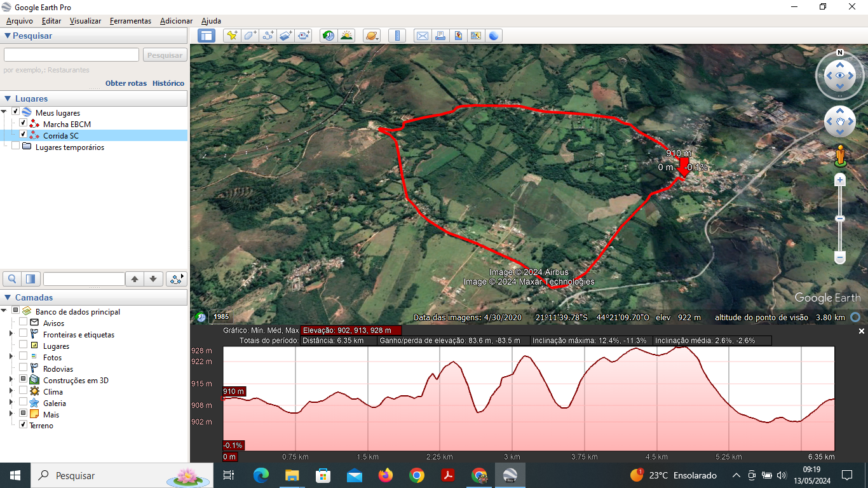Show historical imagery clock tool
Screen dimensions: 868x488
329,36
